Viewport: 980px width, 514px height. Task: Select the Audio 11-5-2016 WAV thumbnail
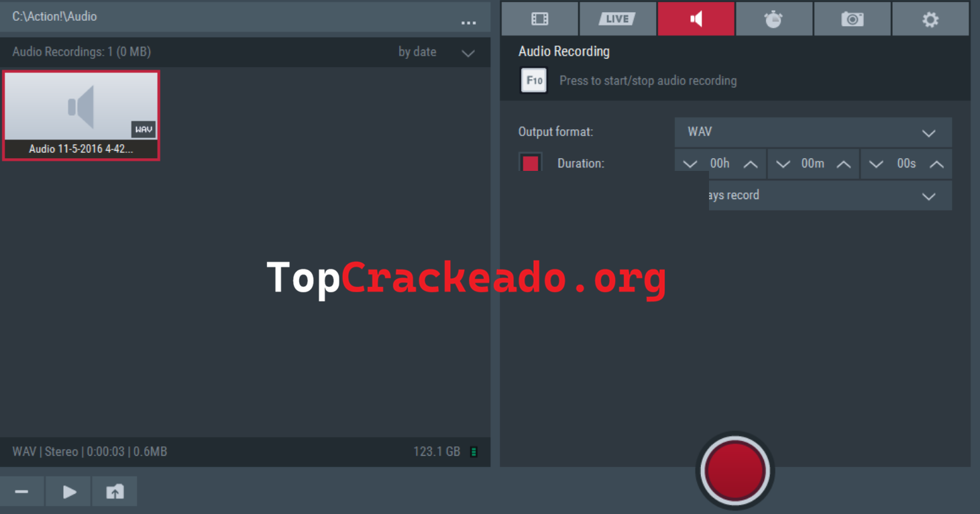(x=81, y=115)
